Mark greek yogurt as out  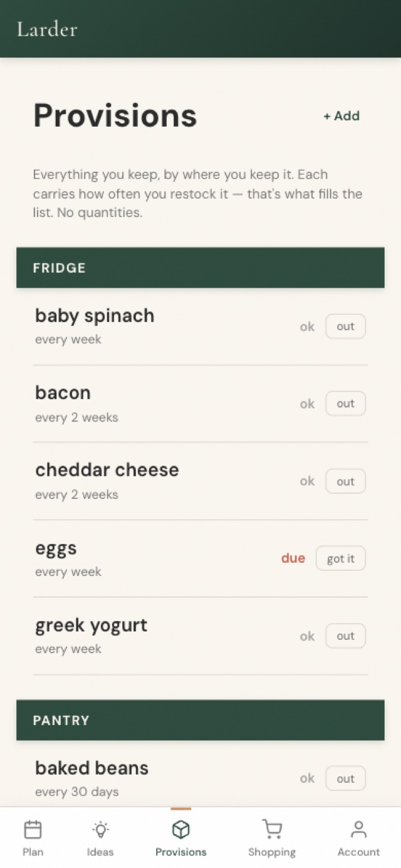click(x=345, y=636)
